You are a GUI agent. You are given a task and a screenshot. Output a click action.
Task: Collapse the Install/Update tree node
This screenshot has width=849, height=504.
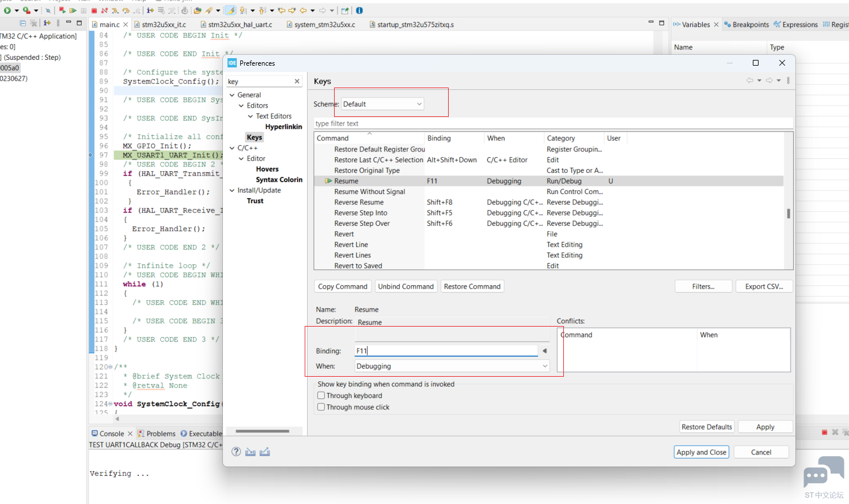pyautogui.click(x=232, y=190)
